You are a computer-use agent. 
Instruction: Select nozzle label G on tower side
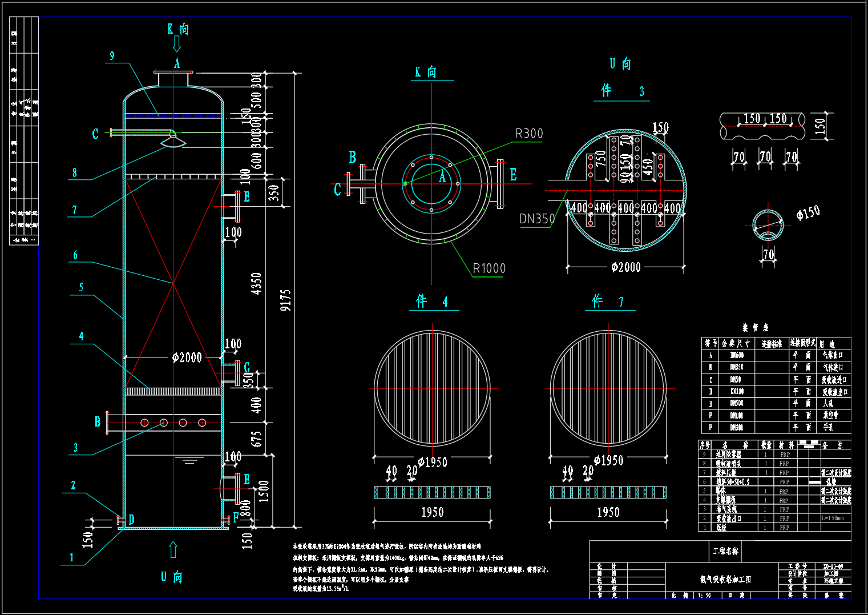click(247, 367)
